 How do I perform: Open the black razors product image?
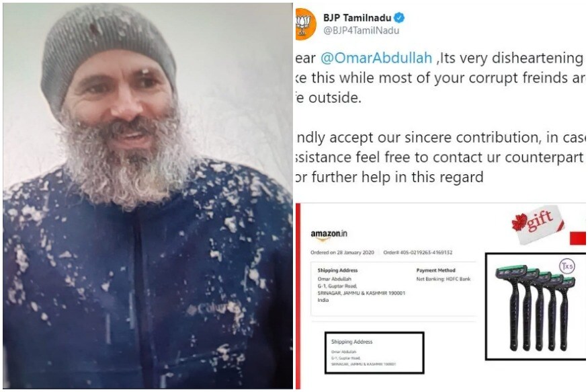coord(536,307)
